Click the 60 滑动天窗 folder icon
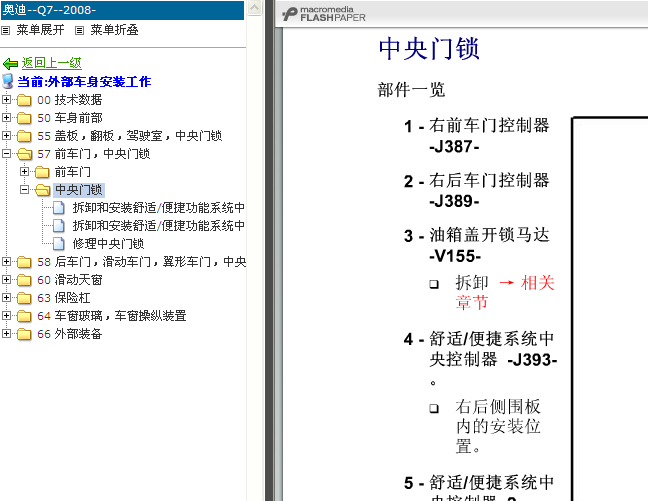The height and width of the screenshot is (501, 648). [24, 280]
